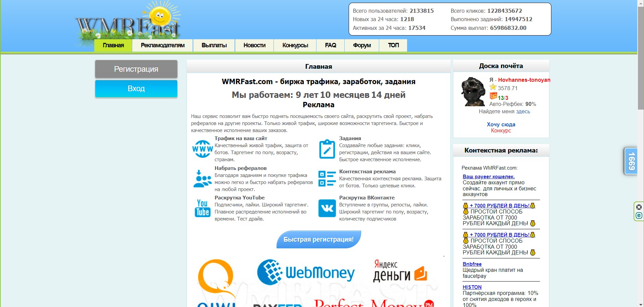Click the WWW globe traffic icon
Viewport: 644px width, 307px height.
coord(202,149)
